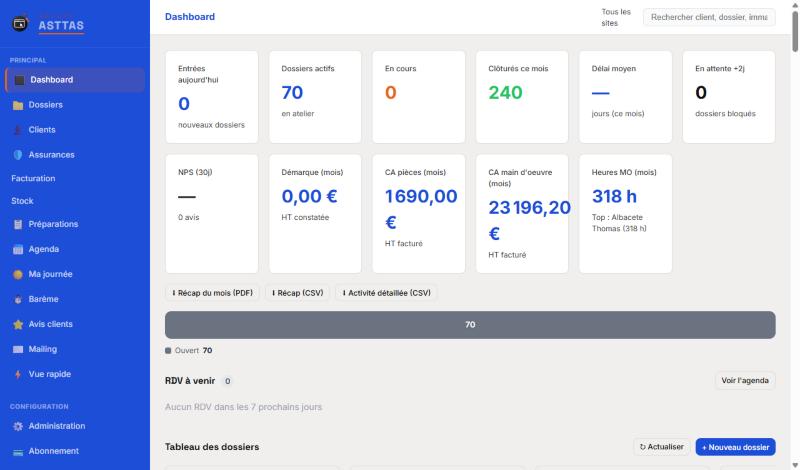Click the Administration gear icon
Viewport: 800px width, 470px height.
[x=18, y=426]
